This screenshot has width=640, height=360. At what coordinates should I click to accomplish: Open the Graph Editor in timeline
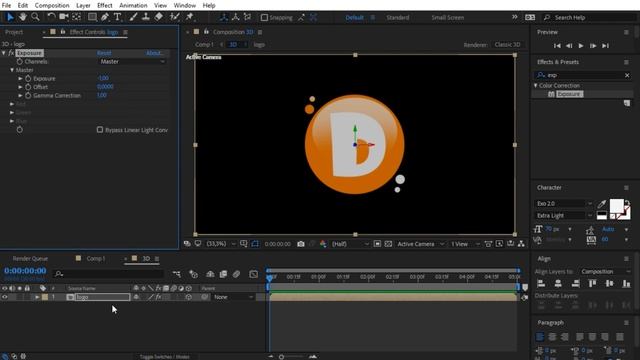point(253,274)
